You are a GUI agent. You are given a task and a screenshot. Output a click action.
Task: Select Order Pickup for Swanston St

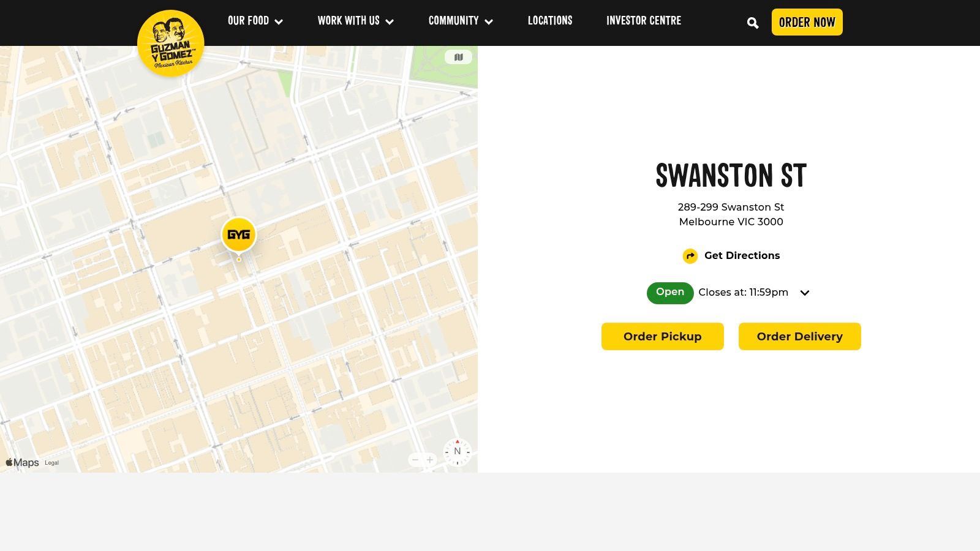(662, 336)
